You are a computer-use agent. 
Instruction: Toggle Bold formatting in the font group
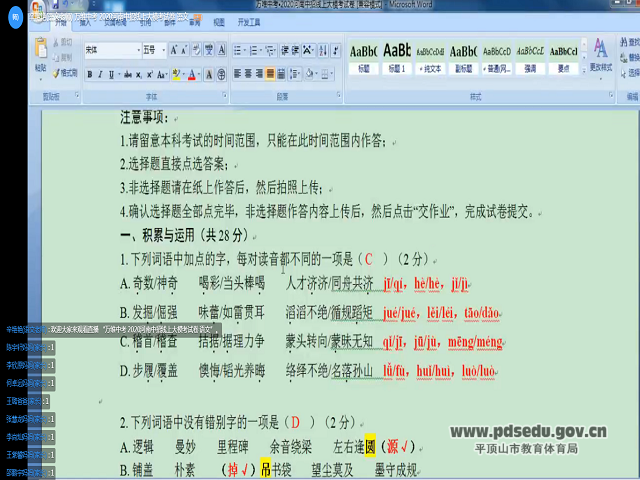(x=90, y=73)
